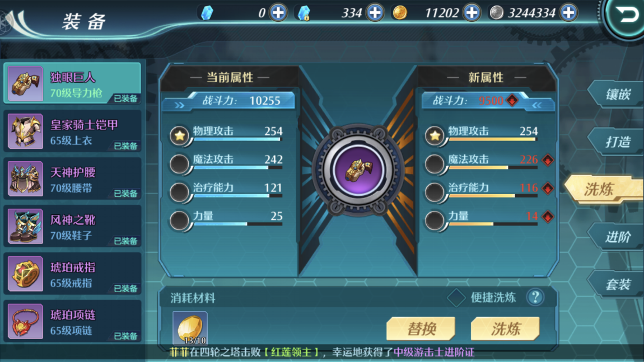Lock the current 魔法攻击 242 attribute circle

click(179, 164)
